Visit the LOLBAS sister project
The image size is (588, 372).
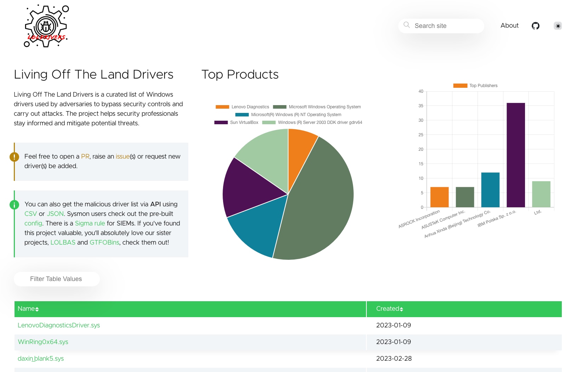63,242
